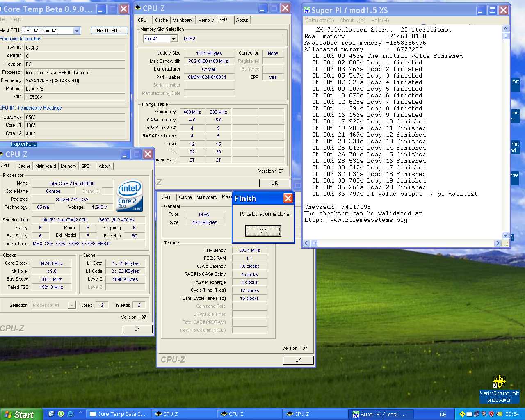
Task: Click the green info quick launch icon
Action: pyautogui.click(x=61, y=414)
